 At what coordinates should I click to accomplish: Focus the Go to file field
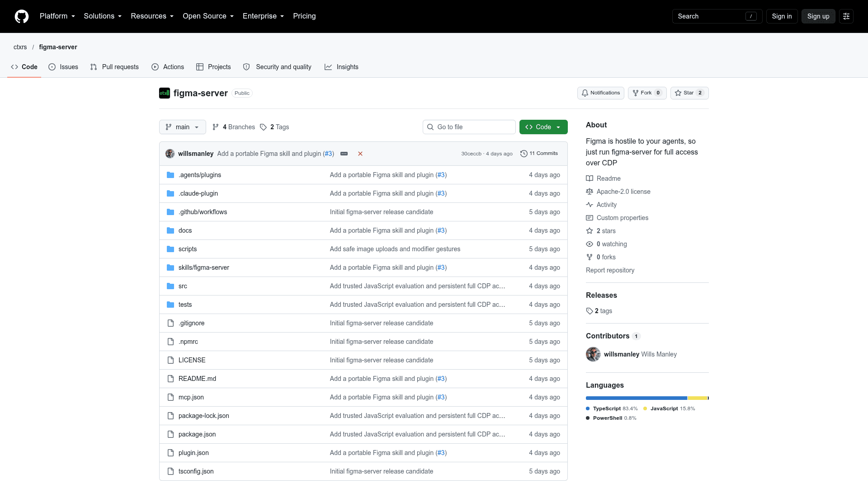tap(469, 127)
